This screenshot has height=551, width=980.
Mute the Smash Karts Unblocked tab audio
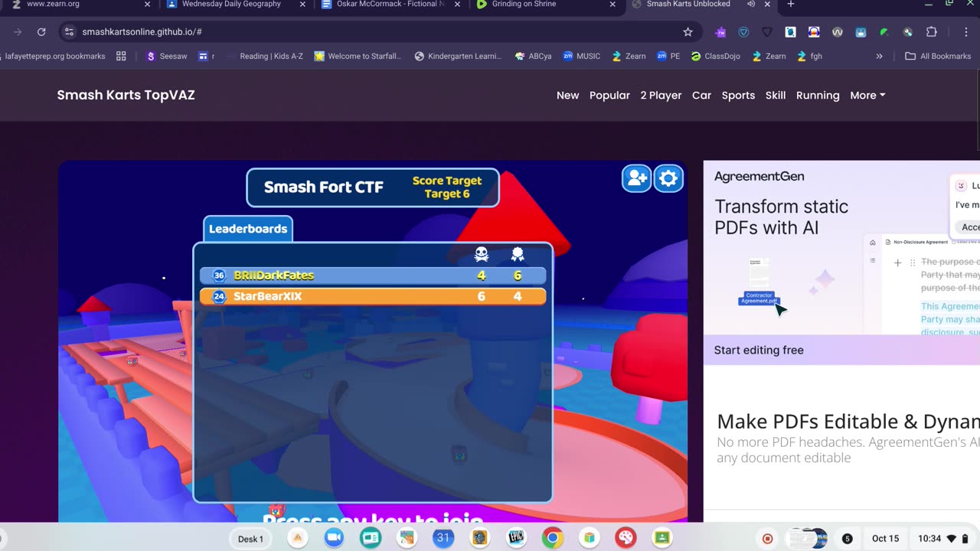click(751, 4)
